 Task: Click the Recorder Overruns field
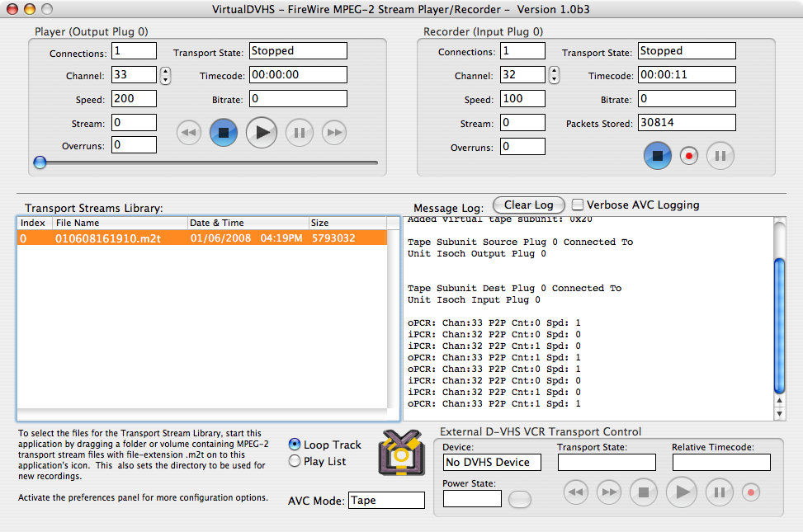click(523, 147)
